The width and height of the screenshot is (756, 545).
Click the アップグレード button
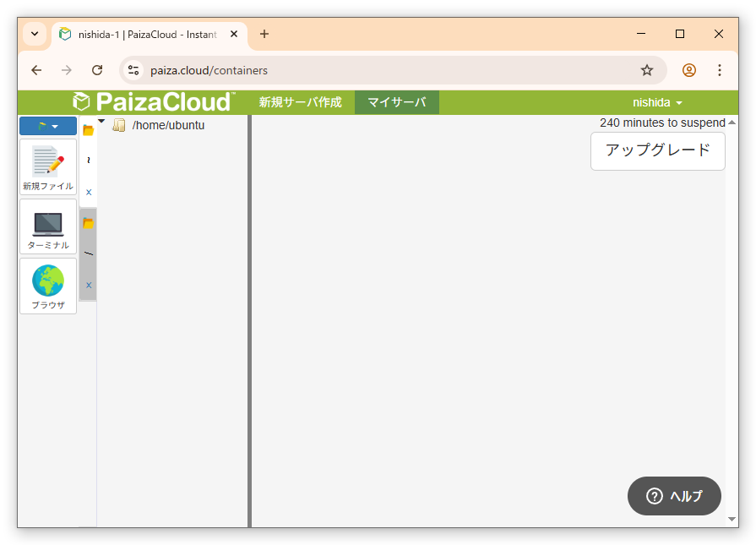[657, 150]
